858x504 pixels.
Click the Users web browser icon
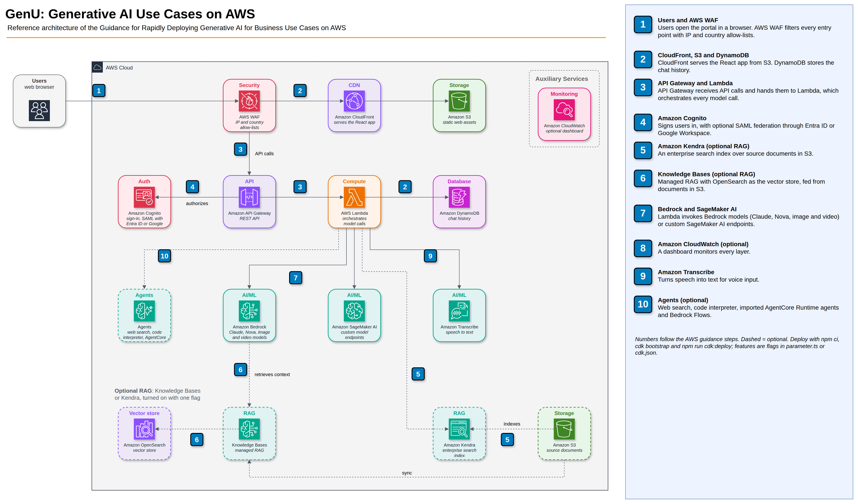(x=39, y=111)
